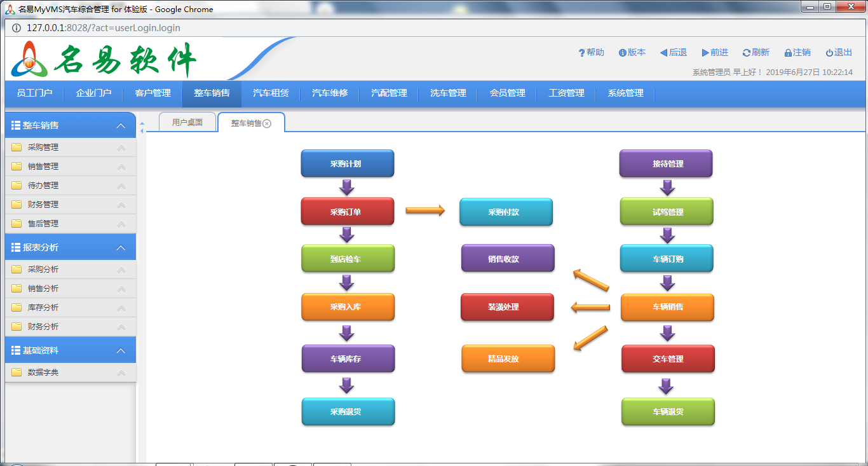This screenshot has width=868, height=466.
Task: Close the 整车销售 tab with x icon
Action: [x=267, y=123]
